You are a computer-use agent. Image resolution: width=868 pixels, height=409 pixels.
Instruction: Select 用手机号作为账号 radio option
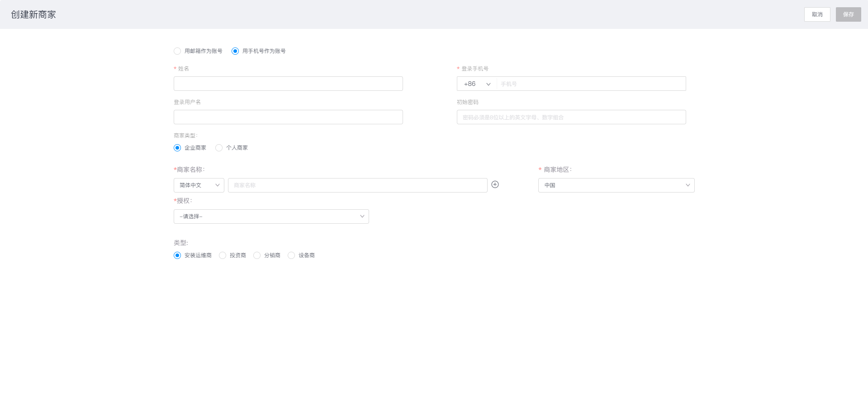click(235, 51)
